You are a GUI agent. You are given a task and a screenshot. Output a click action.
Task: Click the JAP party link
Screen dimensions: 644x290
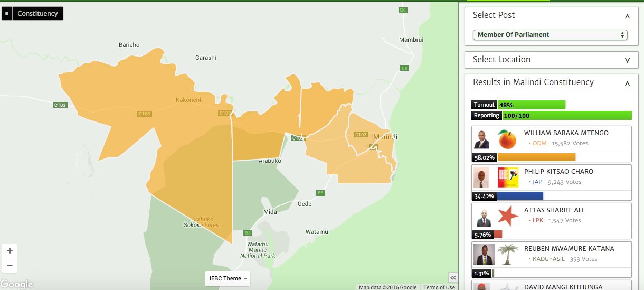[x=537, y=182]
